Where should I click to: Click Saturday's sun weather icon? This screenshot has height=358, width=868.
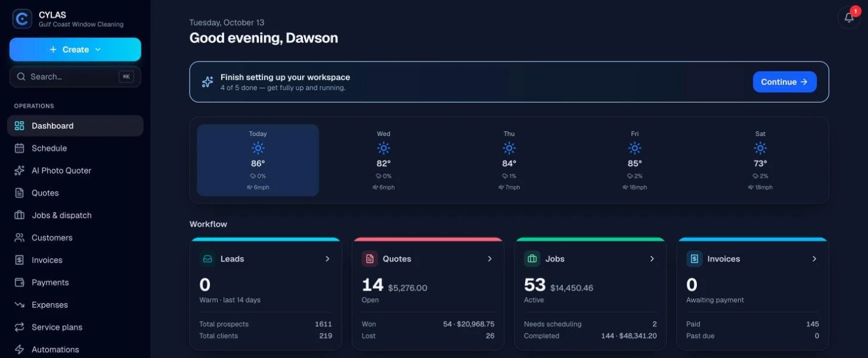[760, 148]
